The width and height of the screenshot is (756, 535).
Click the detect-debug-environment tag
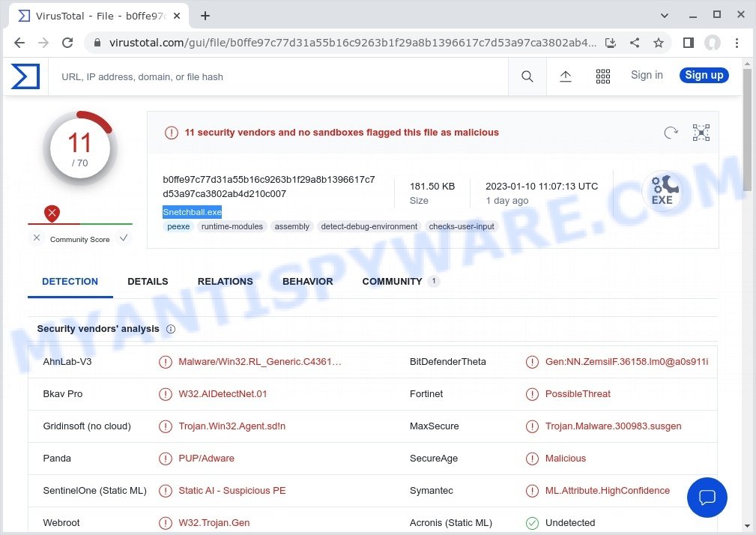[x=369, y=226]
